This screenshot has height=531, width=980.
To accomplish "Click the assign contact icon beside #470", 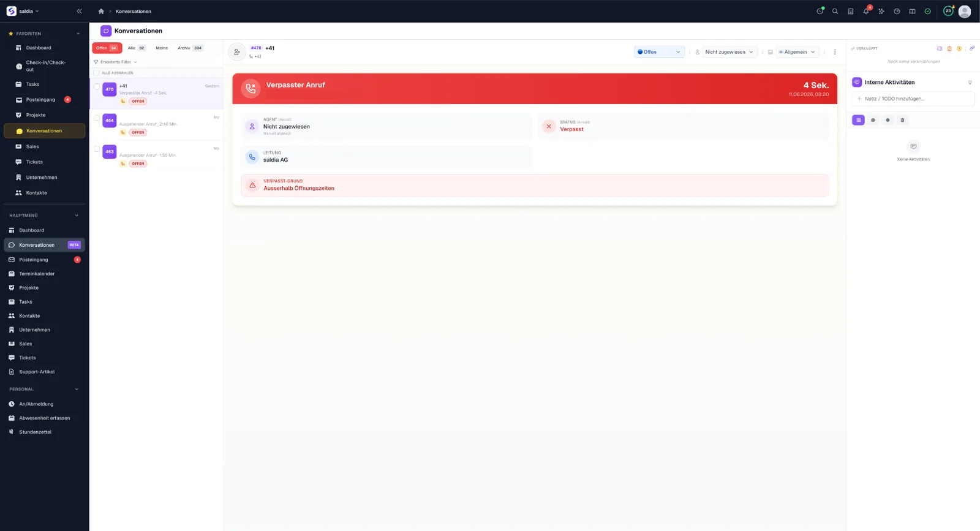I will click(237, 52).
